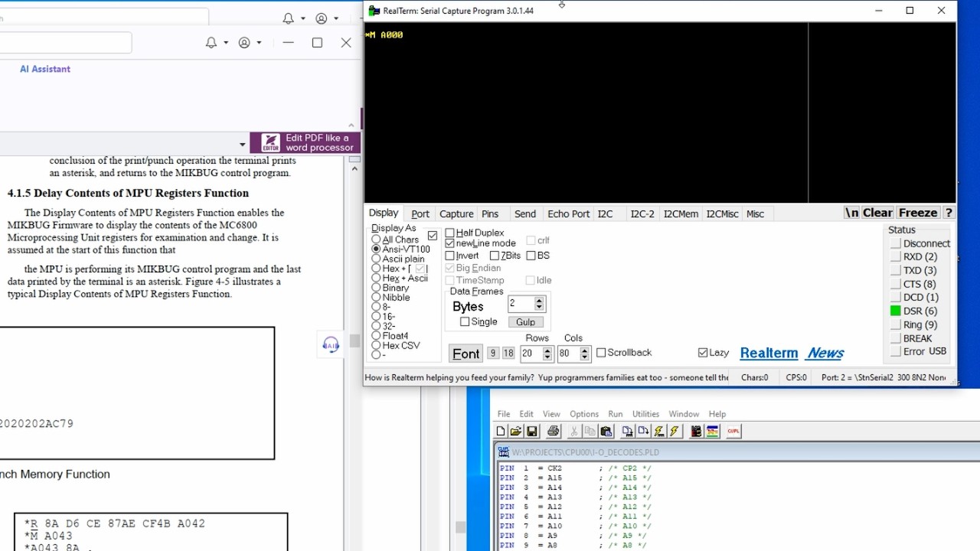Print icon in WinCUPL toolbar
980x551 pixels.
coord(554,432)
